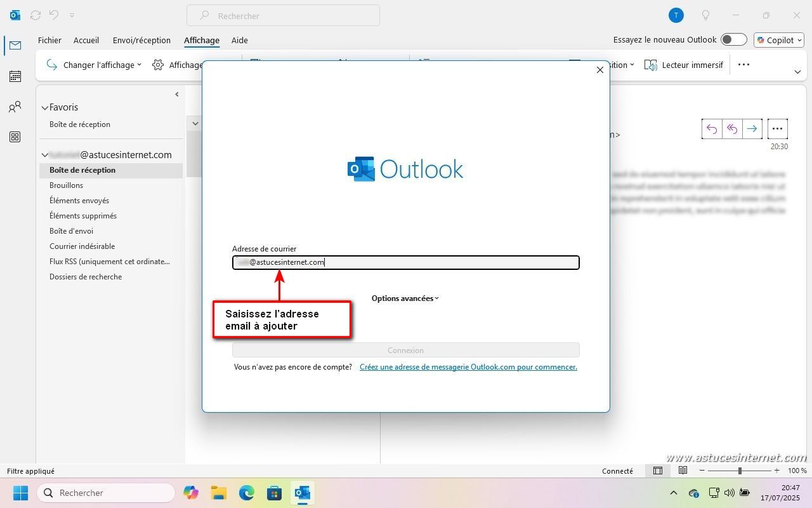This screenshot has height=508, width=812.
Task: Open the Quick Access Toolbar customize arrow
Action: (72, 15)
